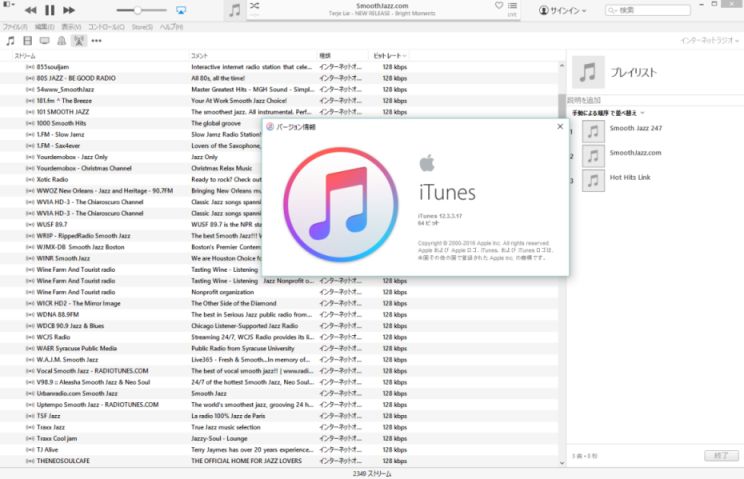Sort by the ビットレート column header

(389, 56)
